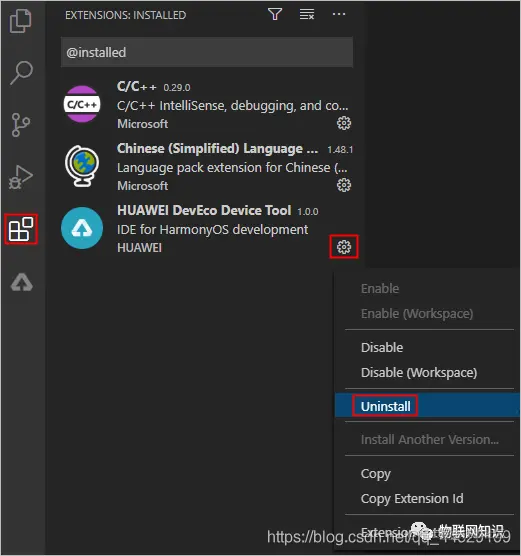Click the greyed Enable menu entry
The height and width of the screenshot is (556, 521).
pyautogui.click(x=380, y=289)
